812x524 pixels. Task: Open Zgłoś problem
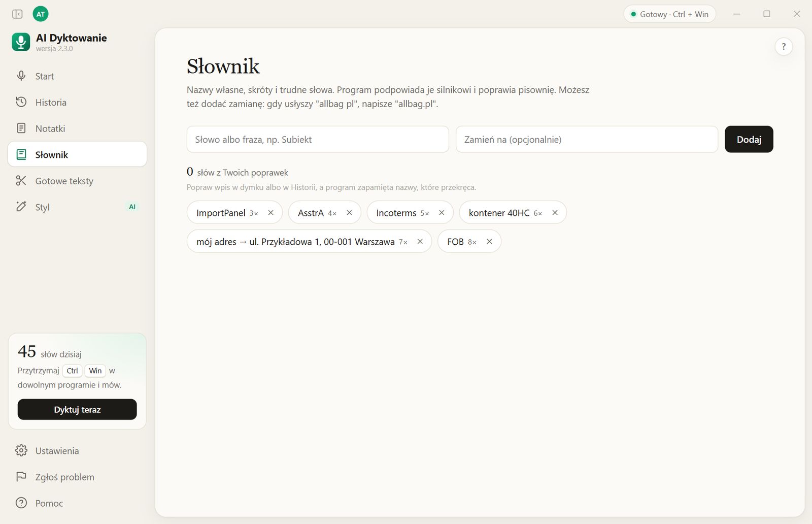coord(77,477)
